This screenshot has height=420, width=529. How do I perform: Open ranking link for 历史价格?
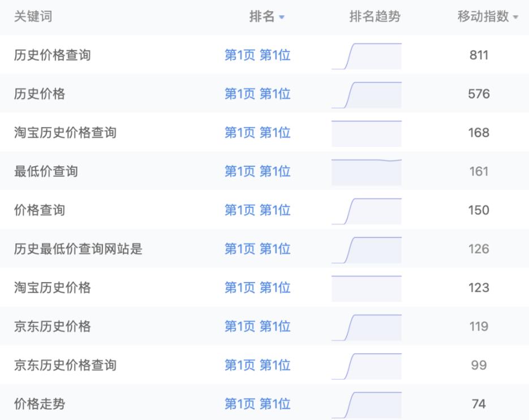pyautogui.click(x=257, y=94)
